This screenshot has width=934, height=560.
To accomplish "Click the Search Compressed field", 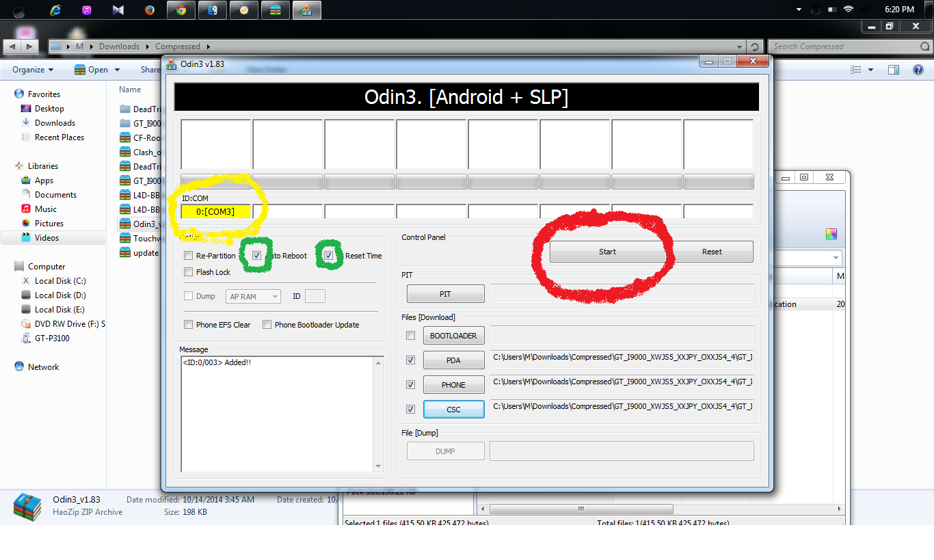I will coord(849,46).
